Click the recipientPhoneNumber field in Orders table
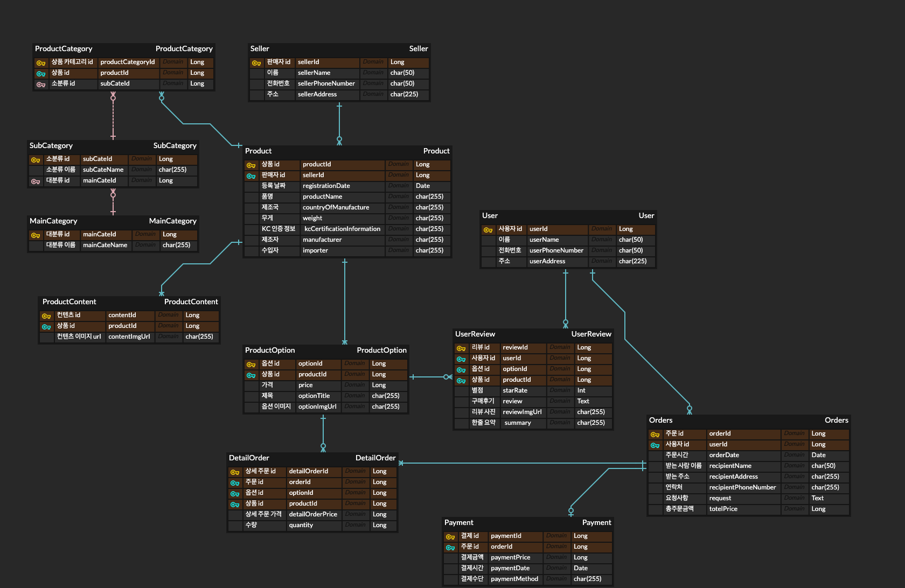 tap(742, 487)
